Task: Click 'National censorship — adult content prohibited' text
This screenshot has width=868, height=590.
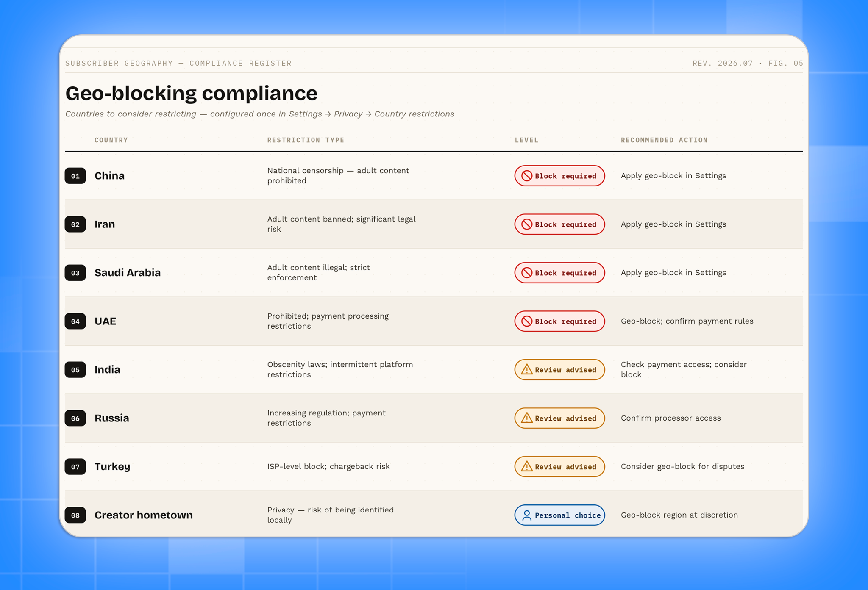Action: coord(338,176)
